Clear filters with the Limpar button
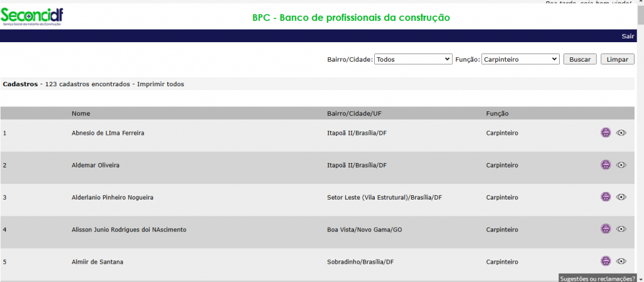 click(618, 59)
